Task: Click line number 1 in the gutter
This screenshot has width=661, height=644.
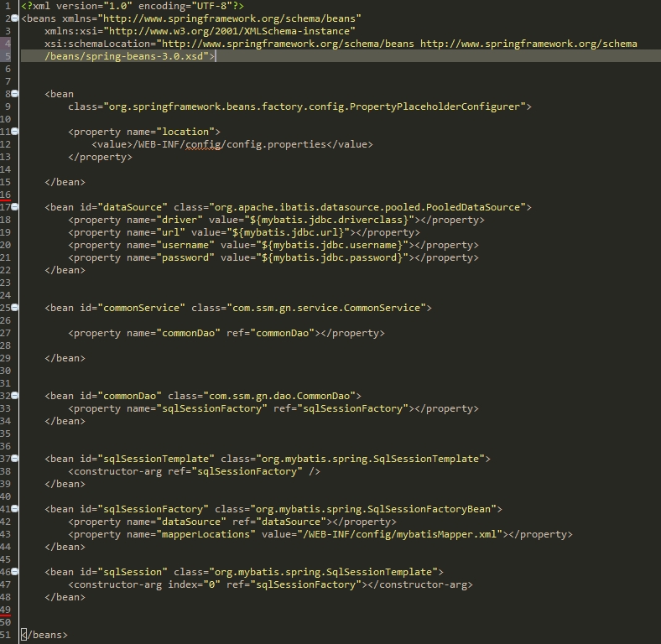Action: 7,6
